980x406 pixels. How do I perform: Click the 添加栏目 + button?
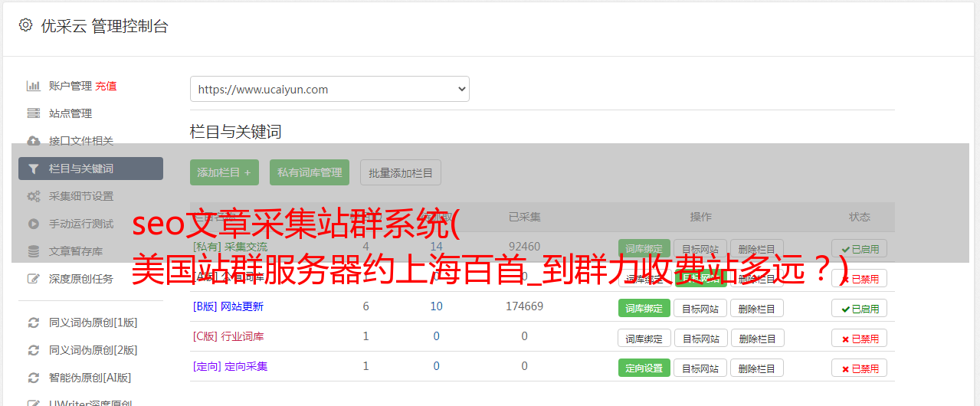225,172
